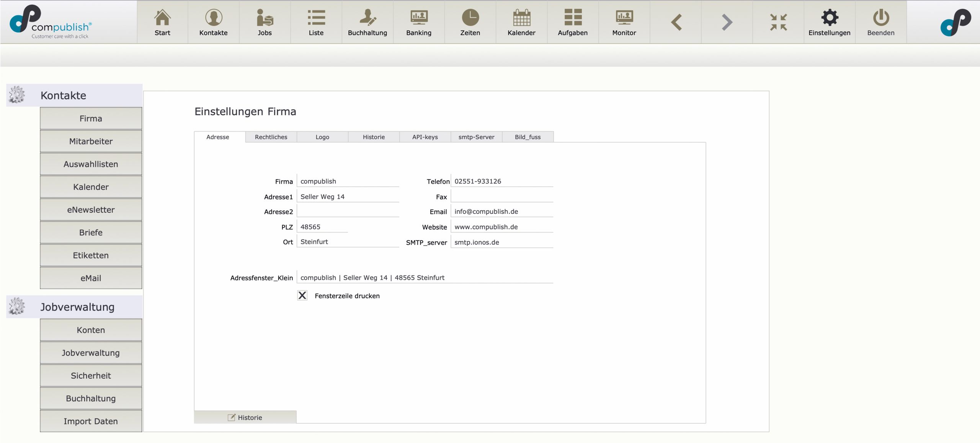Open the Einstellungen gear icon

(x=830, y=22)
